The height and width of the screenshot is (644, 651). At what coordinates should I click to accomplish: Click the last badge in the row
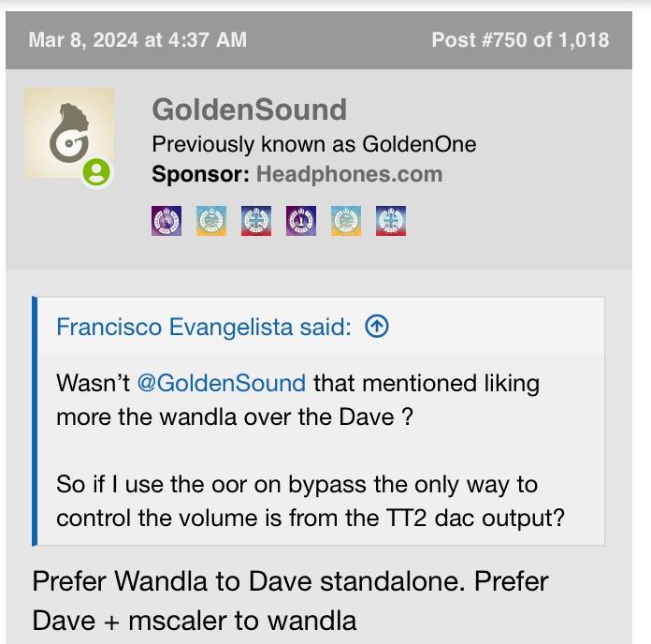pyautogui.click(x=391, y=221)
